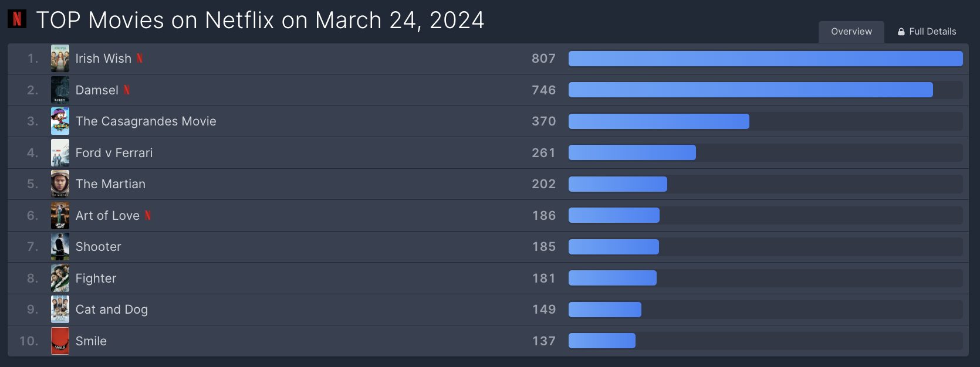The image size is (980, 367).
Task: Open the Shooter movie title link
Action: 99,247
